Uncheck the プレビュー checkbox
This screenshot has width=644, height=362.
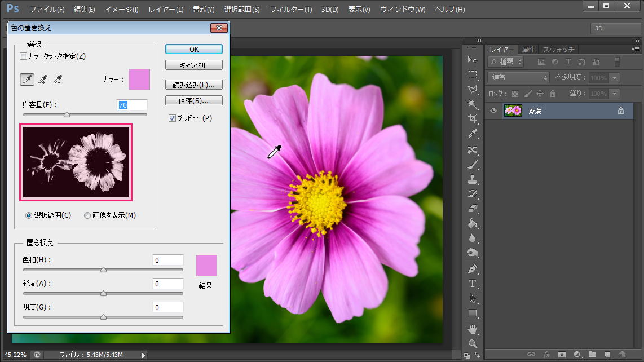click(173, 118)
